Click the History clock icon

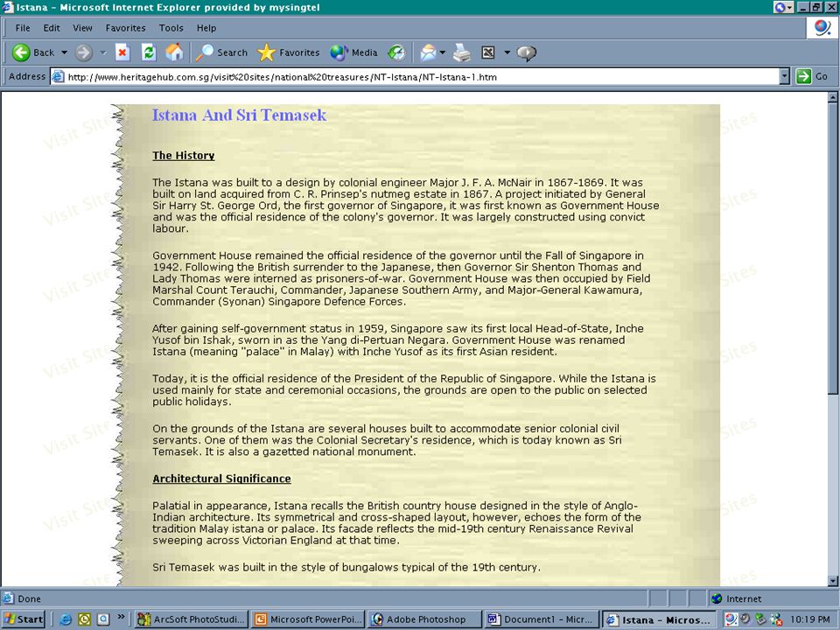[396, 52]
